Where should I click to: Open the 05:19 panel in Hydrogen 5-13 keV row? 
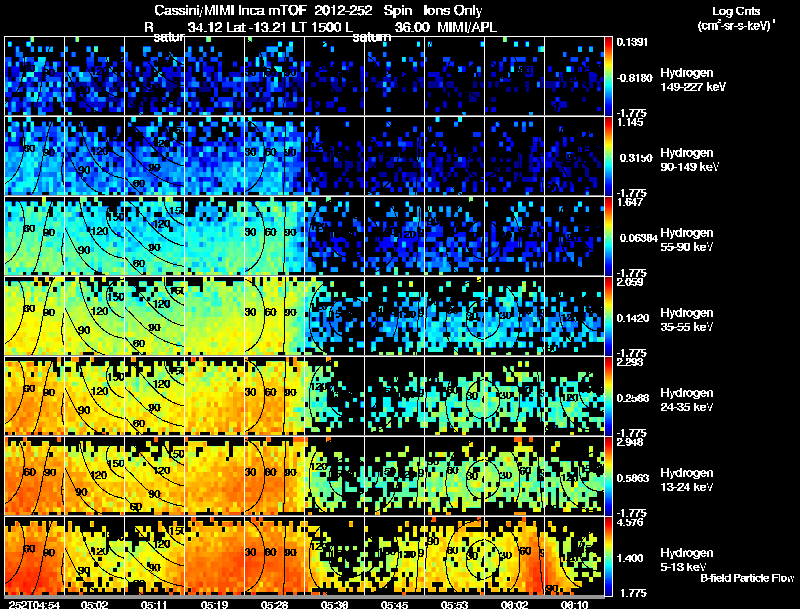tap(214, 556)
